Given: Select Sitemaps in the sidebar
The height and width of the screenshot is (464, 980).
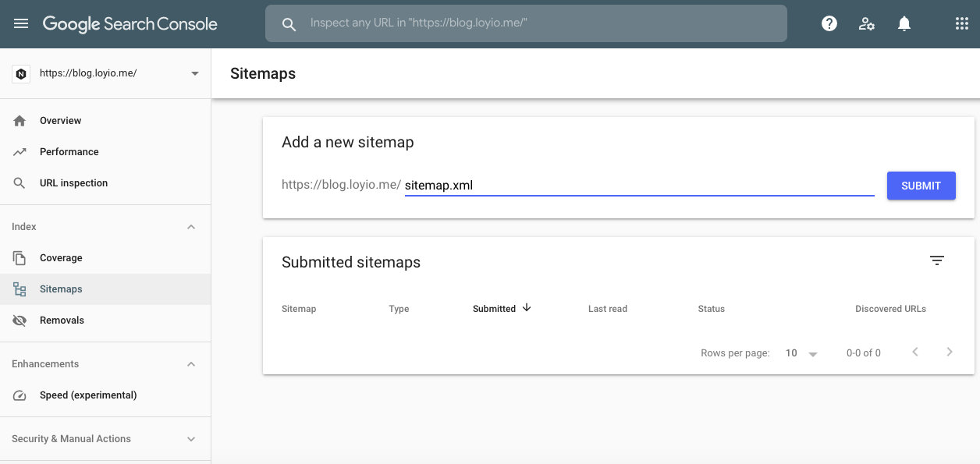Looking at the screenshot, I should [x=105, y=289].
